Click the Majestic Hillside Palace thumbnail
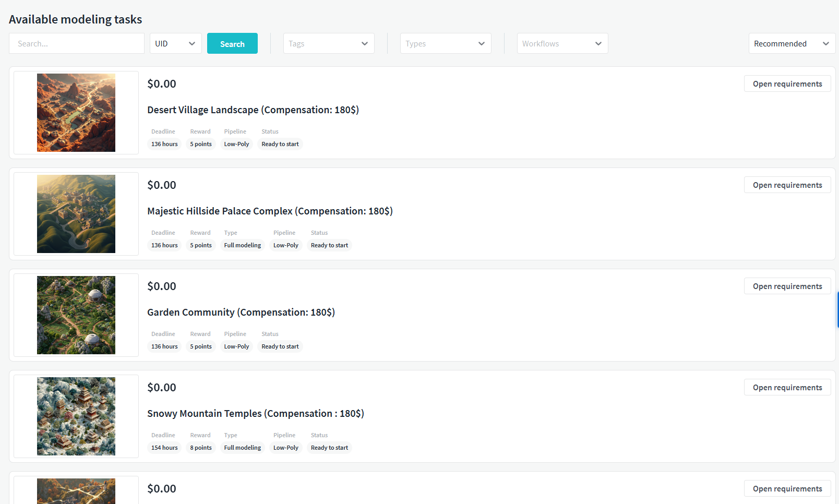 tap(76, 214)
